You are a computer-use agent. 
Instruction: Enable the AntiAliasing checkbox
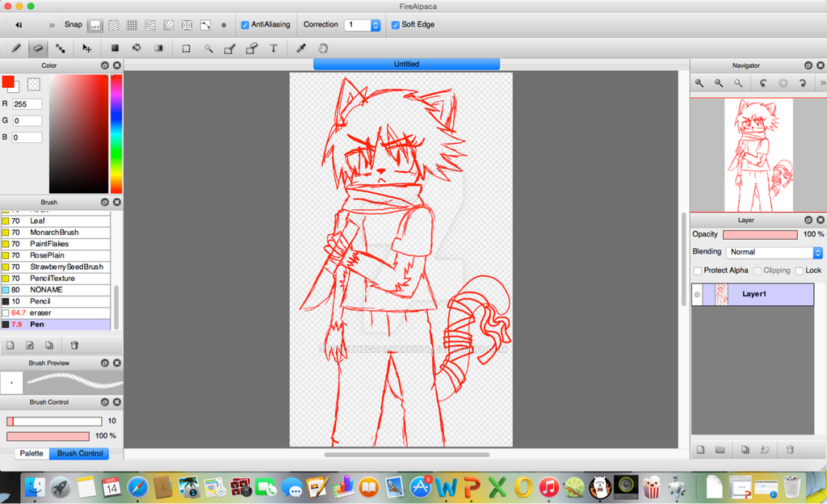coord(245,24)
